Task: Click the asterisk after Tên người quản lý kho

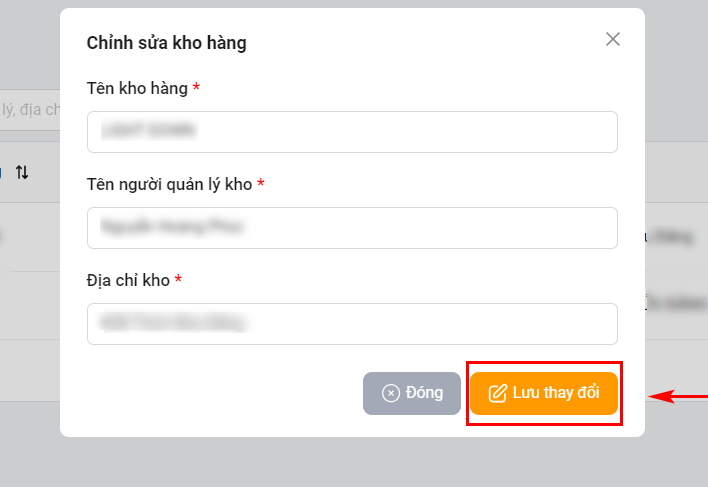Action: (x=261, y=185)
